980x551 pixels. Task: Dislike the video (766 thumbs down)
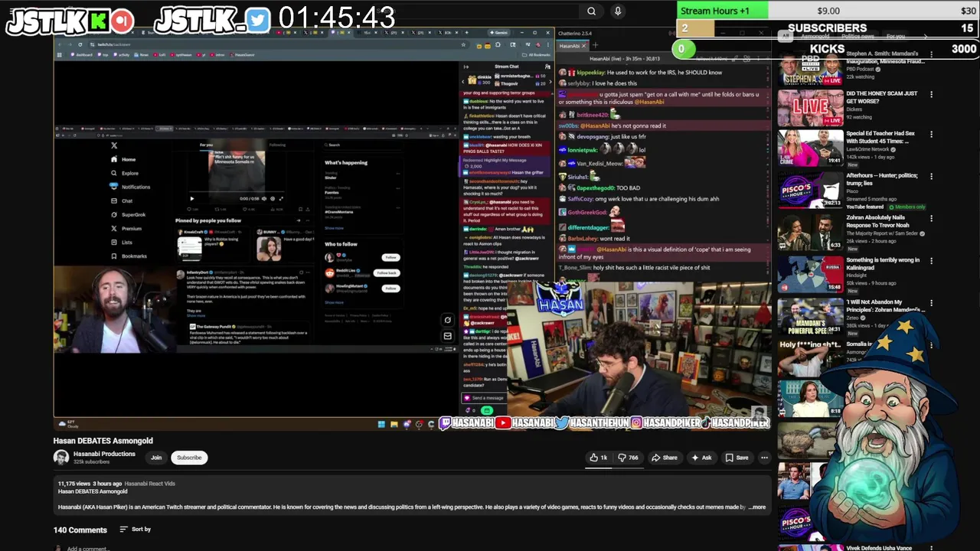pos(629,458)
